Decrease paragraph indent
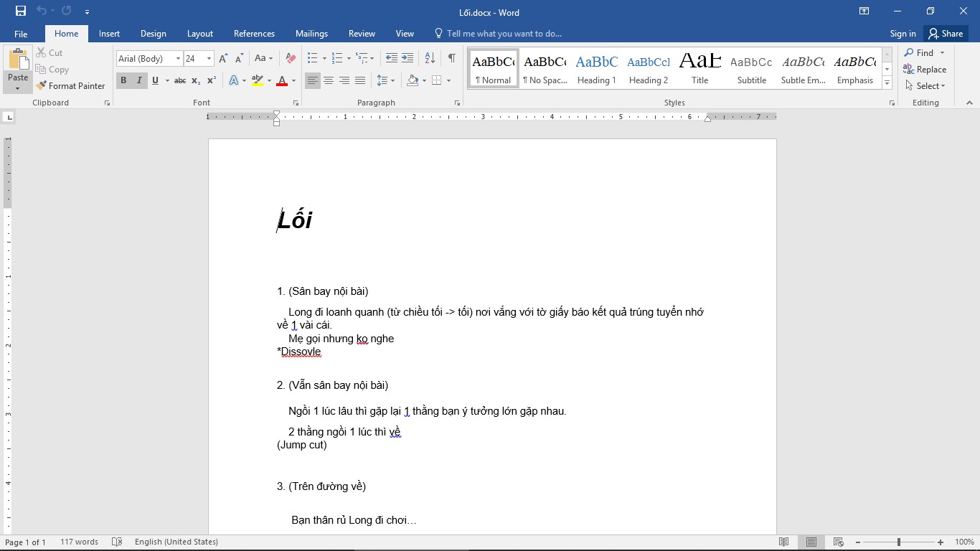The height and width of the screenshot is (551, 980). [x=391, y=58]
